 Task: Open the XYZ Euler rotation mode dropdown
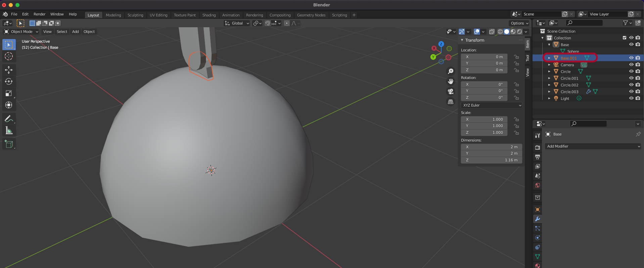[x=492, y=105]
